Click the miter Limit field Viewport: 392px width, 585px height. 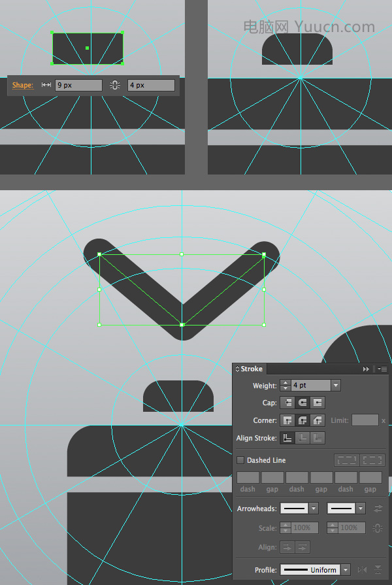pos(365,420)
